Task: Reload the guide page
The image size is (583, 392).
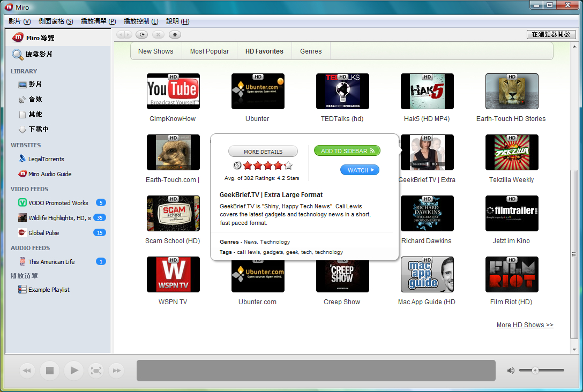Action: point(141,35)
